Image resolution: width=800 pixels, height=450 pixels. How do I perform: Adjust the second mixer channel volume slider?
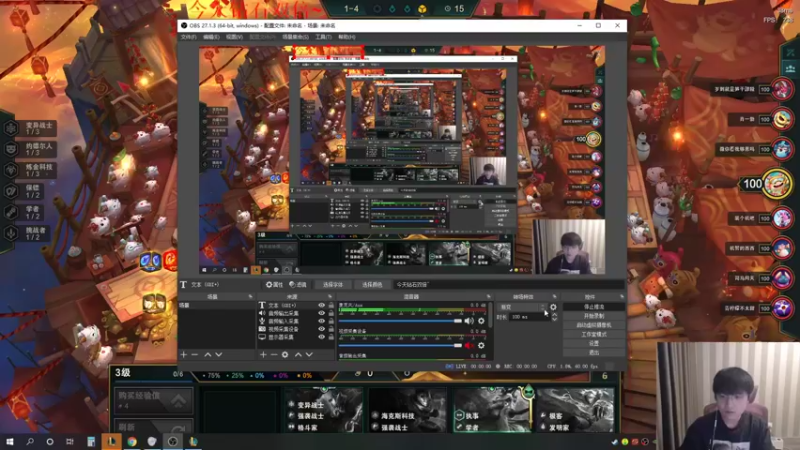click(x=401, y=345)
